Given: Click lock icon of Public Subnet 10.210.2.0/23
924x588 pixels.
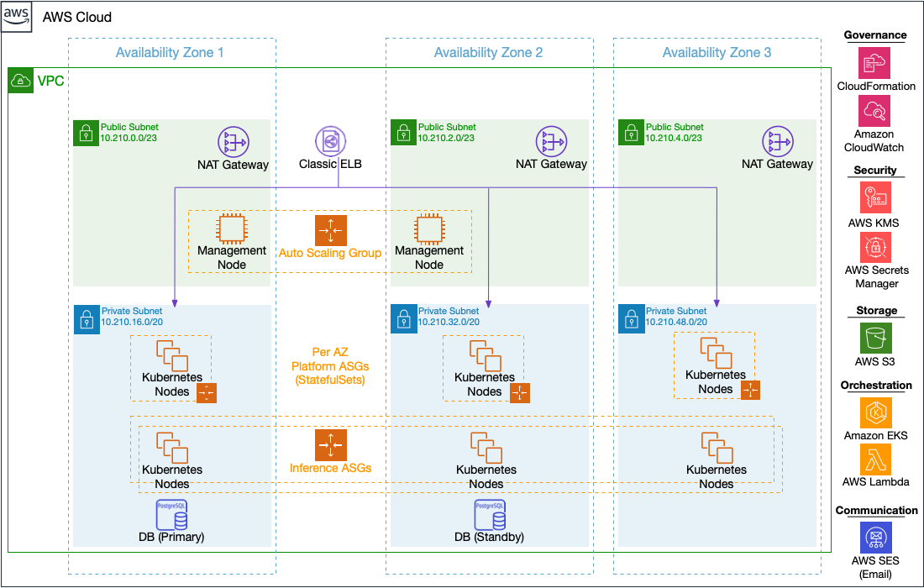Looking at the screenshot, I should coord(404,133).
